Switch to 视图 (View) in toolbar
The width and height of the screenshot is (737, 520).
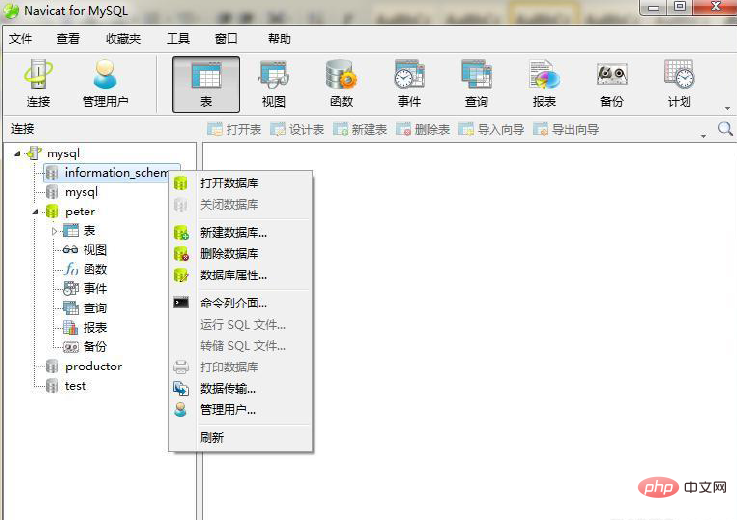pos(274,84)
